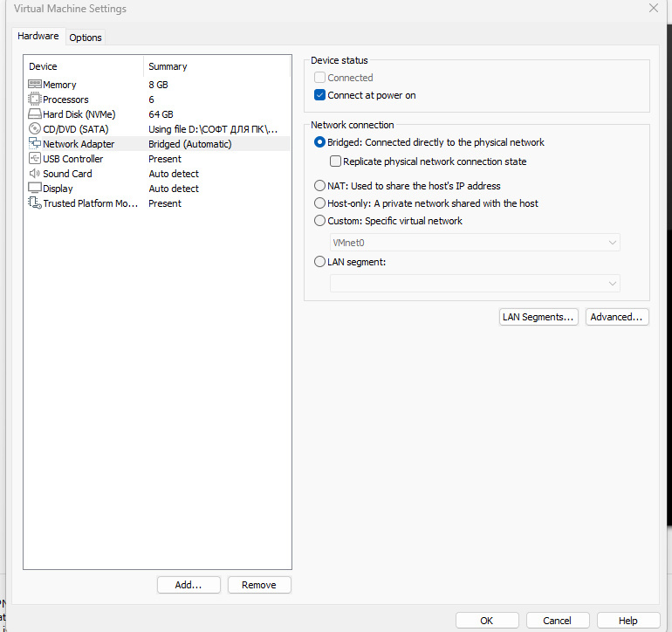
Task: Click the Trusted Platform Module icon
Action: click(x=35, y=203)
